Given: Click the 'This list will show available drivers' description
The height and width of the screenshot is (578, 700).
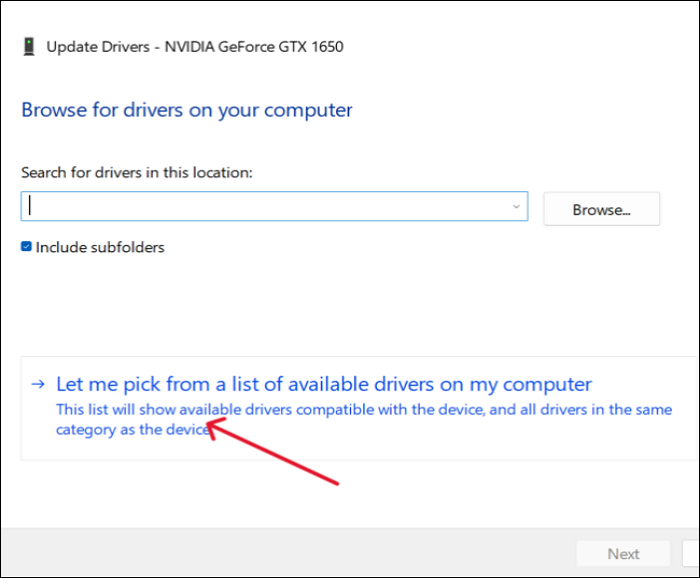Looking at the screenshot, I should pos(364,410).
